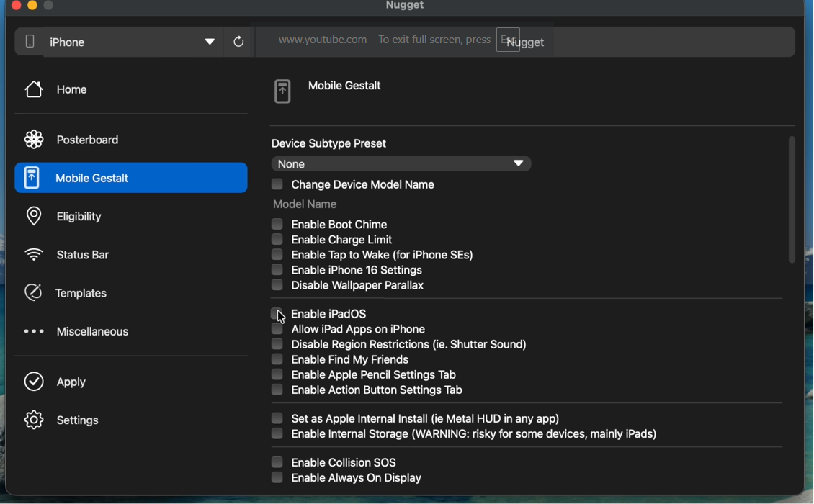The height and width of the screenshot is (504, 814).
Task: Switch to the Status Bar section
Action: (83, 255)
